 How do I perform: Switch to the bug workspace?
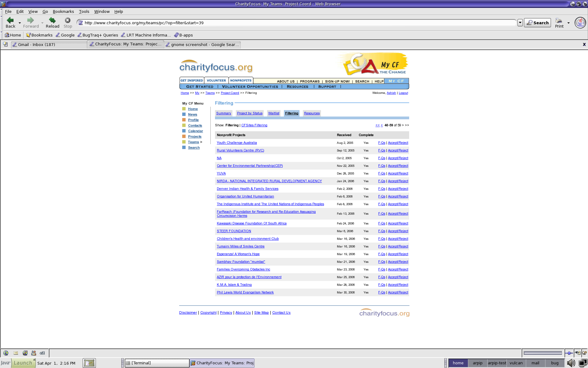(x=555, y=363)
